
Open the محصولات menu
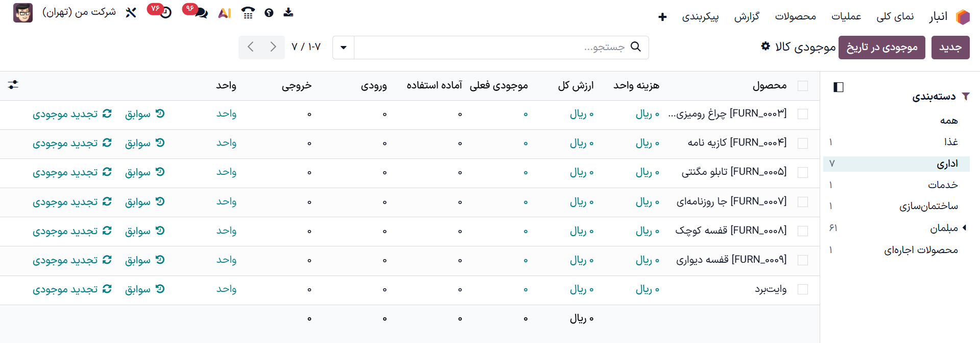pyautogui.click(x=796, y=16)
